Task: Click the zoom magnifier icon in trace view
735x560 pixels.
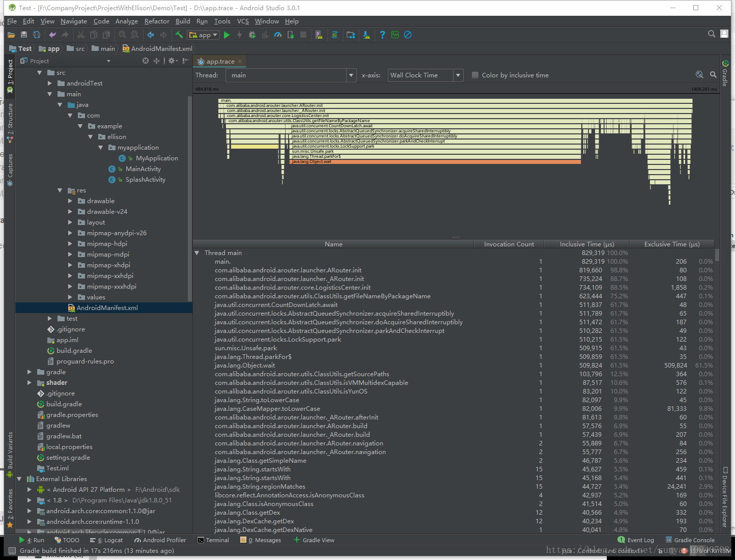Action: coord(699,75)
